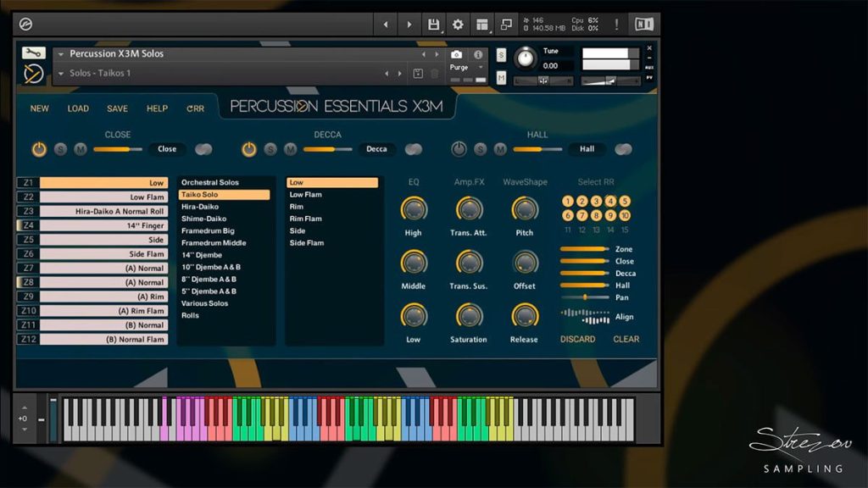
Task: Open Kontakt settings gear icon
Action: [458, 25]
